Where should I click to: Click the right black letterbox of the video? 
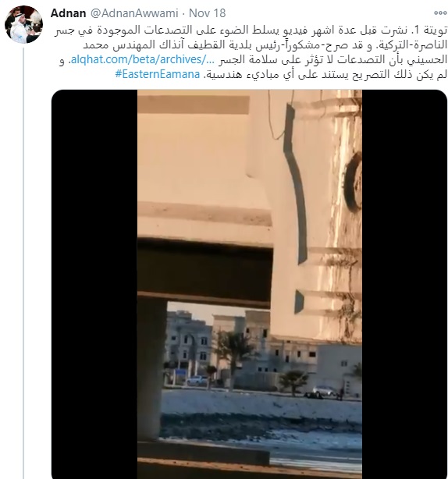coord(404,284)
